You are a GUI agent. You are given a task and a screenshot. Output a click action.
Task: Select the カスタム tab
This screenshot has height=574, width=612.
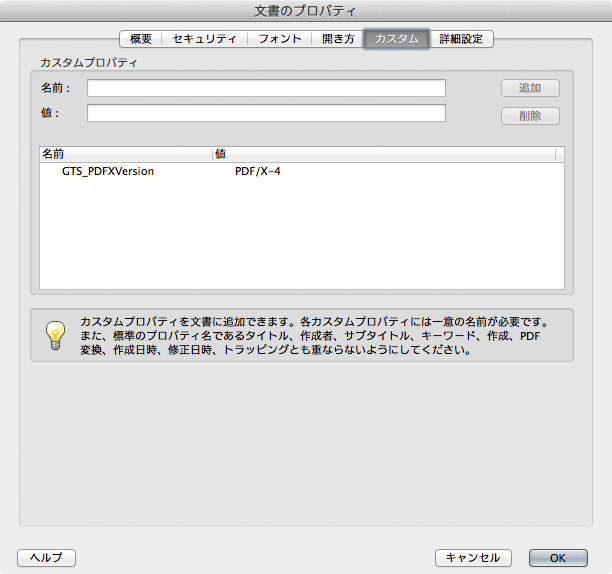396,39
